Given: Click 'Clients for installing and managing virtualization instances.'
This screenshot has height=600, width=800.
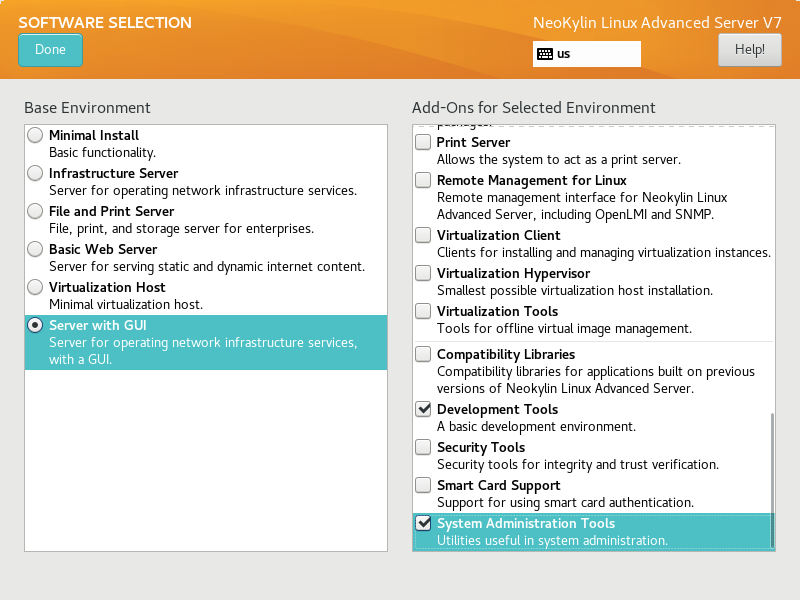Looking at the screenshot, I should 604,253.
